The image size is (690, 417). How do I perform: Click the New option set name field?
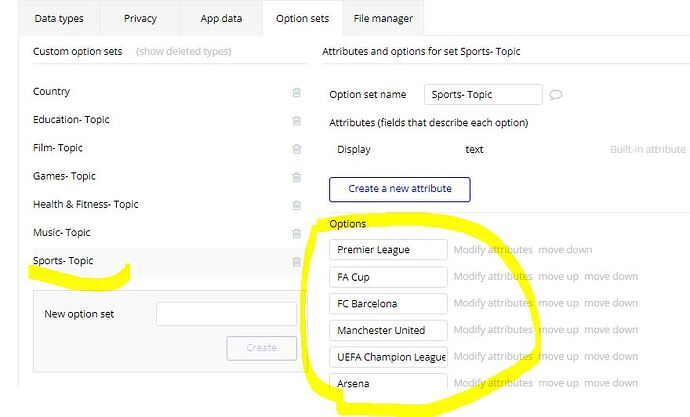[226, 314]
